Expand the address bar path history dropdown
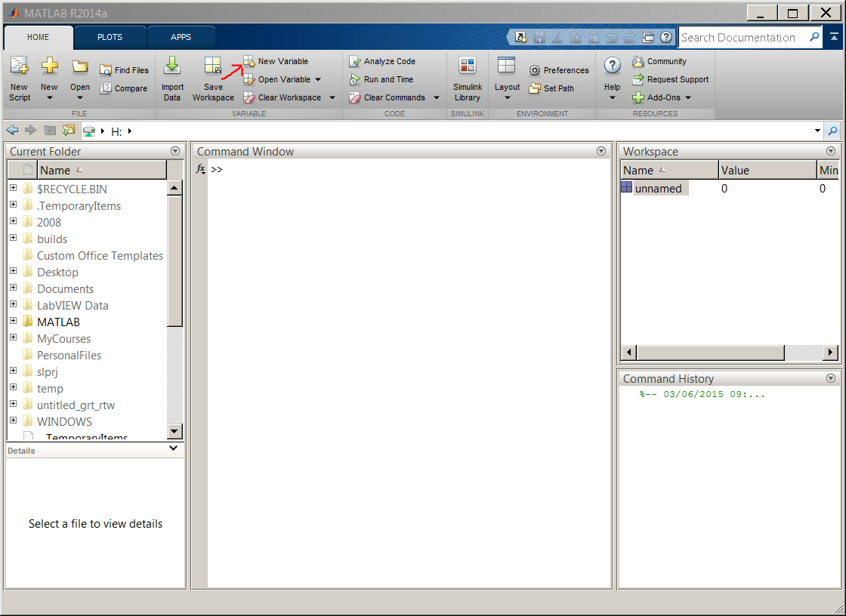Viewport: 846px width, 616px height. (817, 131)
